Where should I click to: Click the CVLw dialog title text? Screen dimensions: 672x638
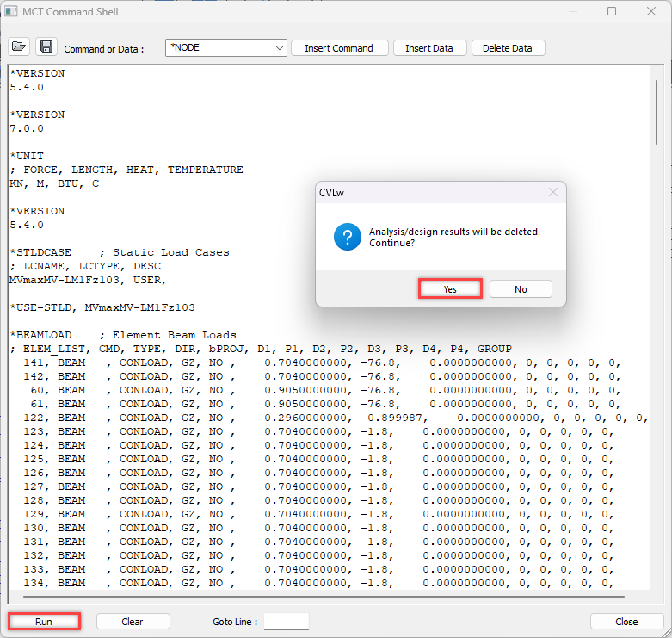tap(331, 193)
